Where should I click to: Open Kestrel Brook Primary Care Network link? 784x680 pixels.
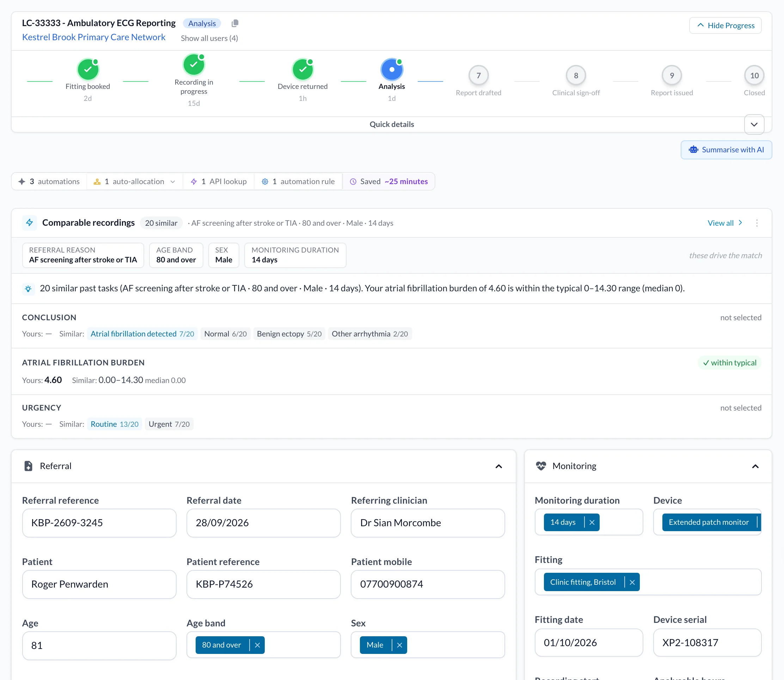(x=94, y=37)
